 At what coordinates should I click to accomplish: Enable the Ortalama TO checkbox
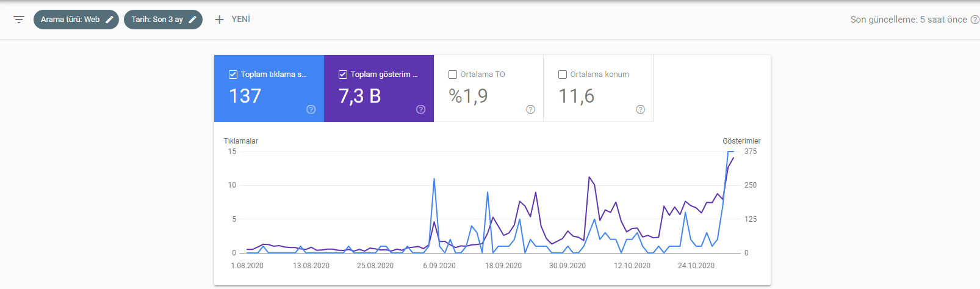click(x=453, y=75)
